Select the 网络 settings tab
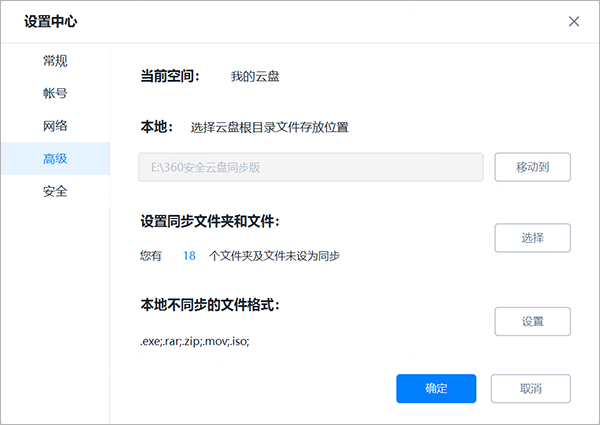 click(x=55, y=126)
